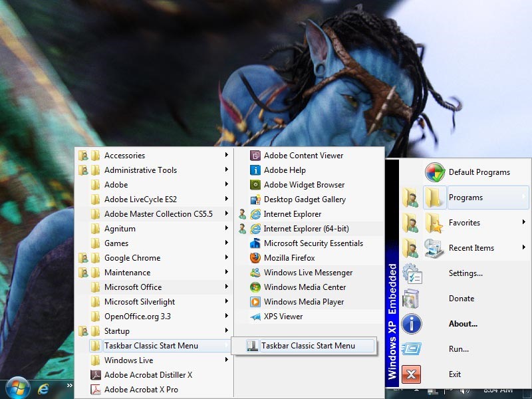
Task: Expand the Microsoft Silverlight arrow
Action: (226, 301)
